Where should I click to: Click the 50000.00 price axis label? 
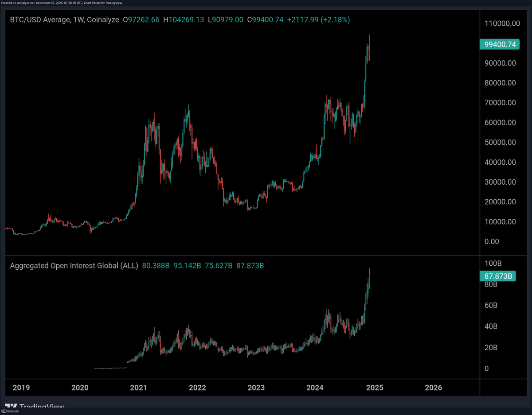click(x=501, y=142)
